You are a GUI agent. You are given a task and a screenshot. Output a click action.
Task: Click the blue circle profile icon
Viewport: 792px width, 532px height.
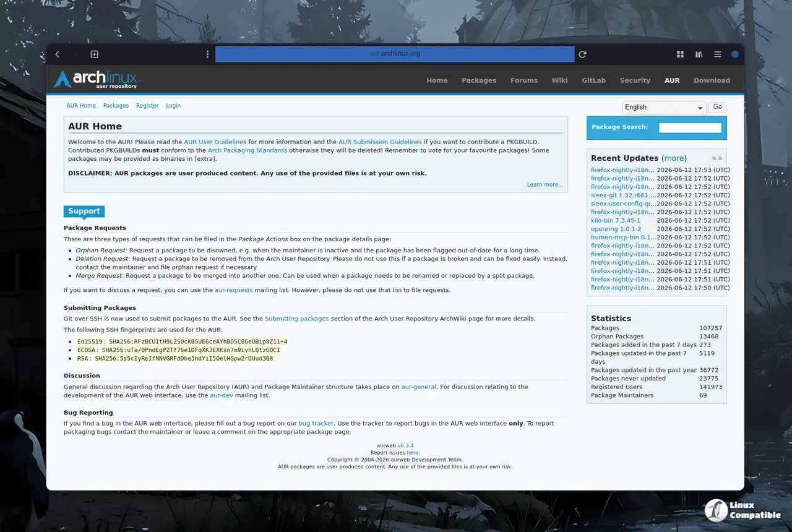point(735,54)
